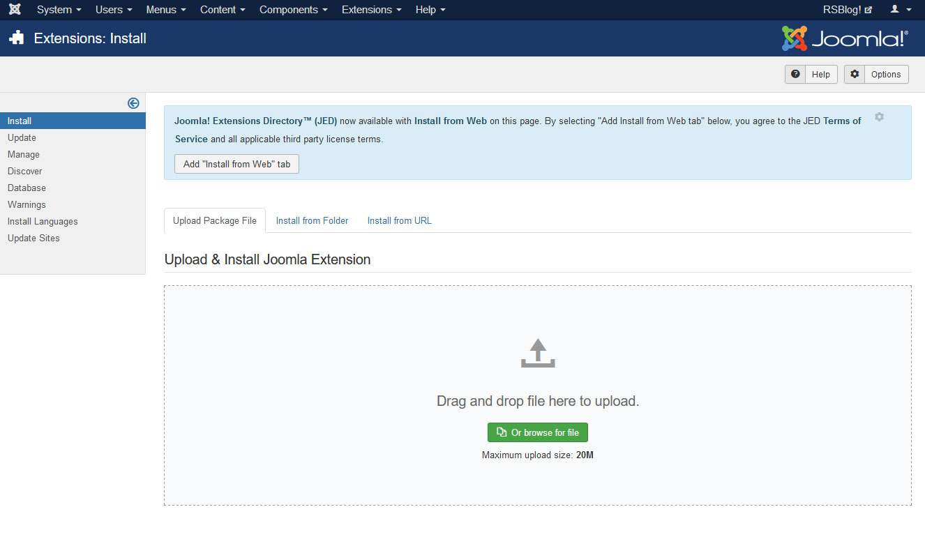925x560 pixels.
Task: Click the "Maximum upload size: 20M" text
Action: click(x=538, y=455)
